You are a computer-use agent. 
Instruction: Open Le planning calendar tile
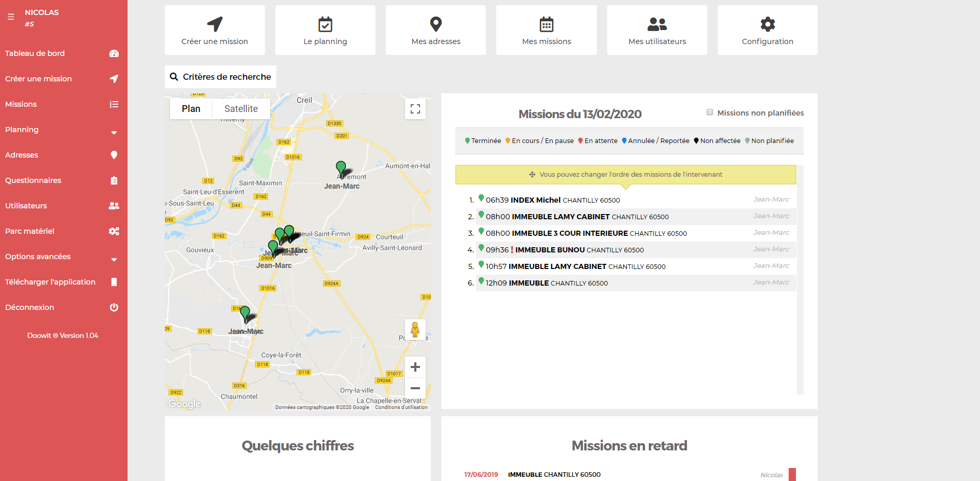(x=325, y=30)
